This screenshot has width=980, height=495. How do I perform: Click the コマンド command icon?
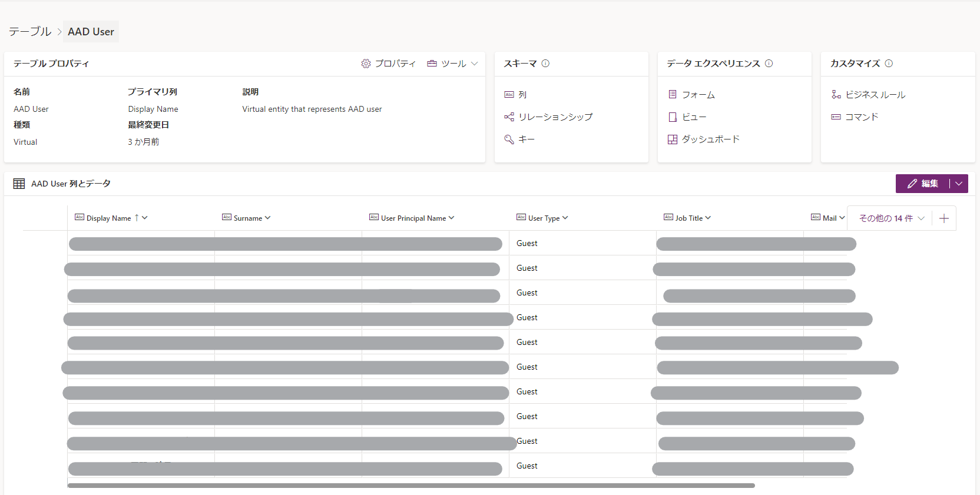[836, 117]
